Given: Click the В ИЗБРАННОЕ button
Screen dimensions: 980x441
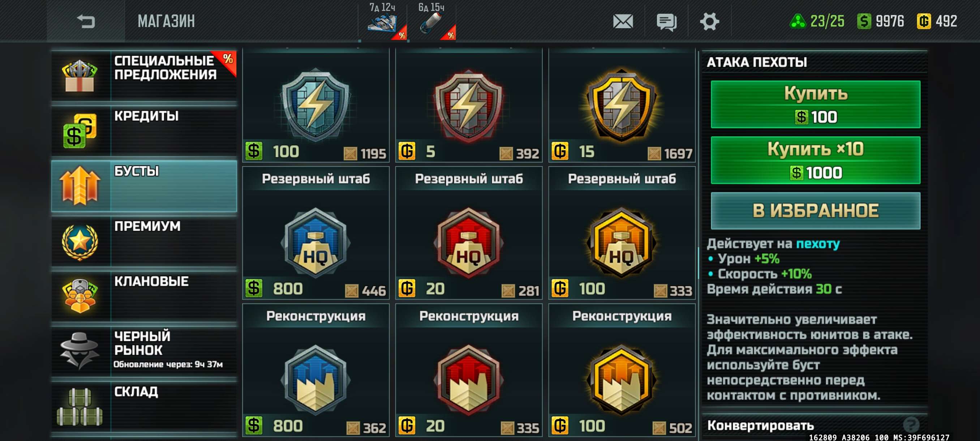Looking at the screenshot, I should (815, 211).
